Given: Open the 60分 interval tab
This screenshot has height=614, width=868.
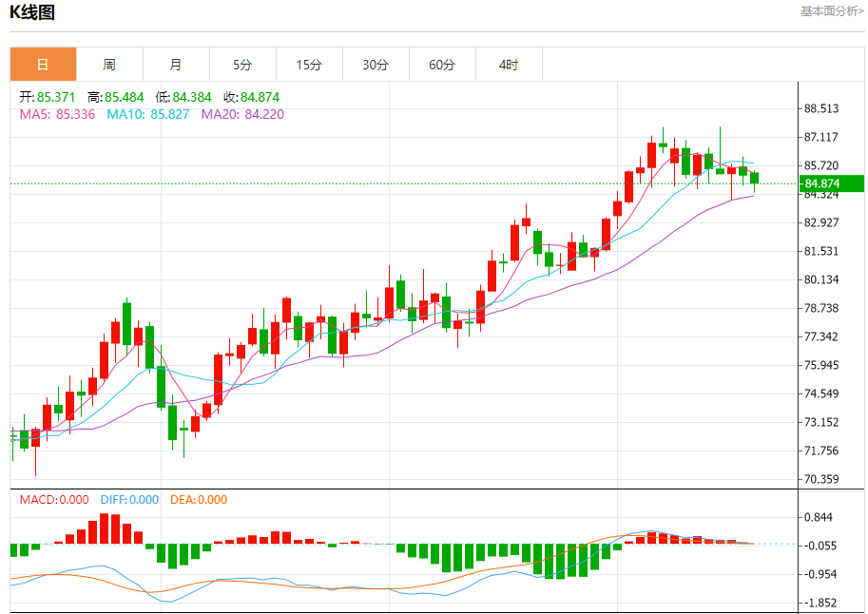Looking at the screenshot, I should (x=442, y=65).
